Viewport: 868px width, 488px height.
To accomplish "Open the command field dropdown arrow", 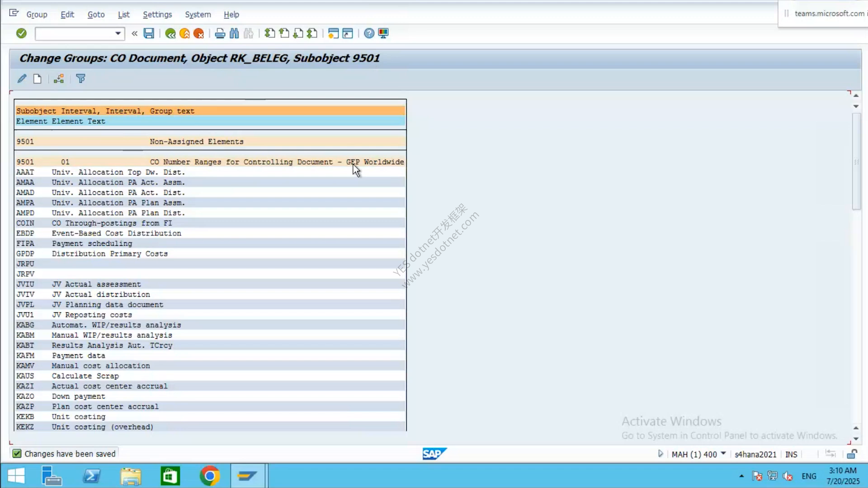I will pos(118,33).
